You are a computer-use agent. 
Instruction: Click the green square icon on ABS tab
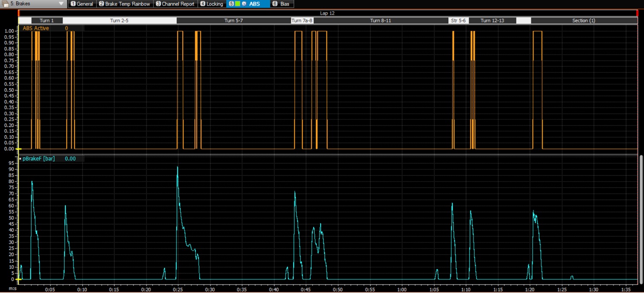pos(238,4)
